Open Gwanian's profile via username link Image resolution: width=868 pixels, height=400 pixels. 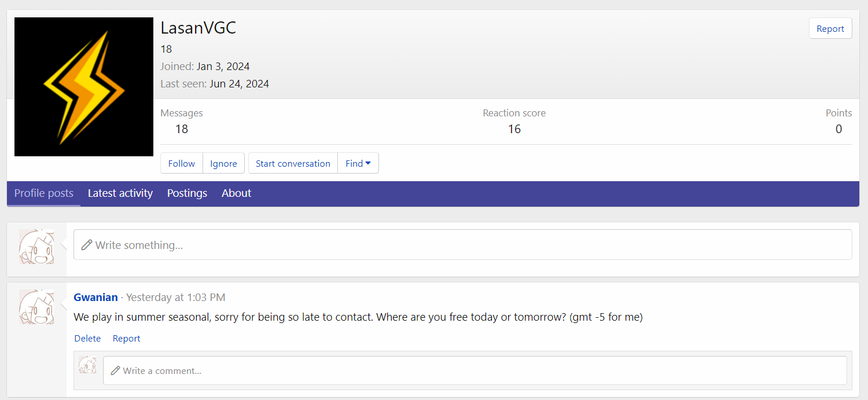pyautogui.click(x=95, y=298)
